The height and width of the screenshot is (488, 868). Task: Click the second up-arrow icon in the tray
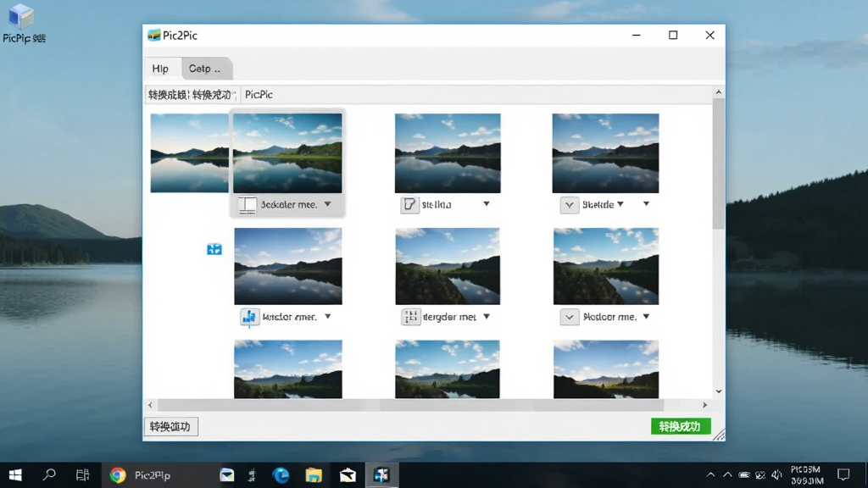click(727, 474)
